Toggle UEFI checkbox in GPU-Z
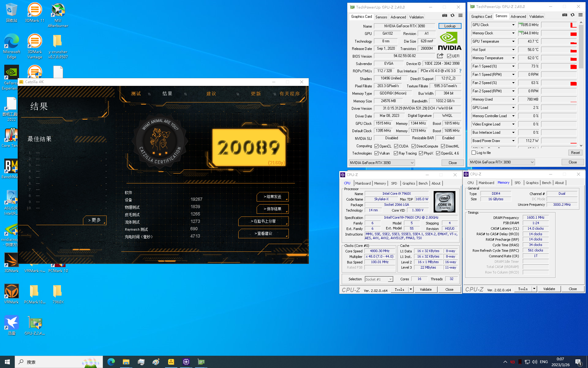 click(449, 56)
